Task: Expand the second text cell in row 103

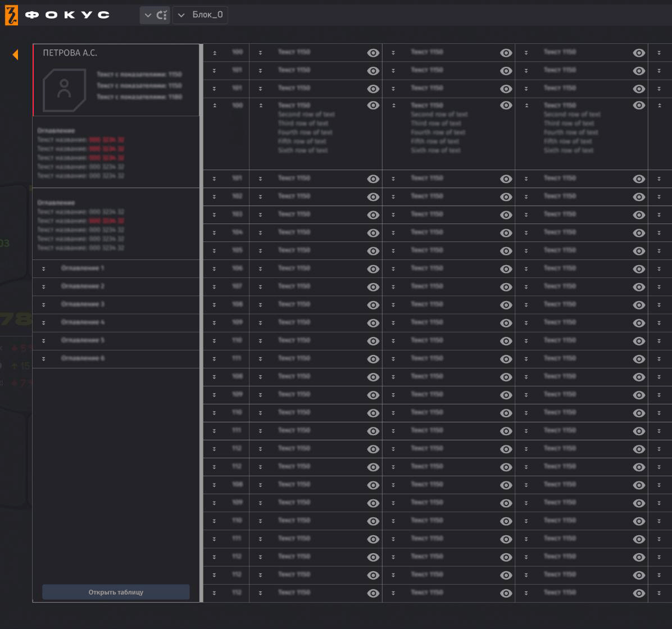Action: [393, 215]
